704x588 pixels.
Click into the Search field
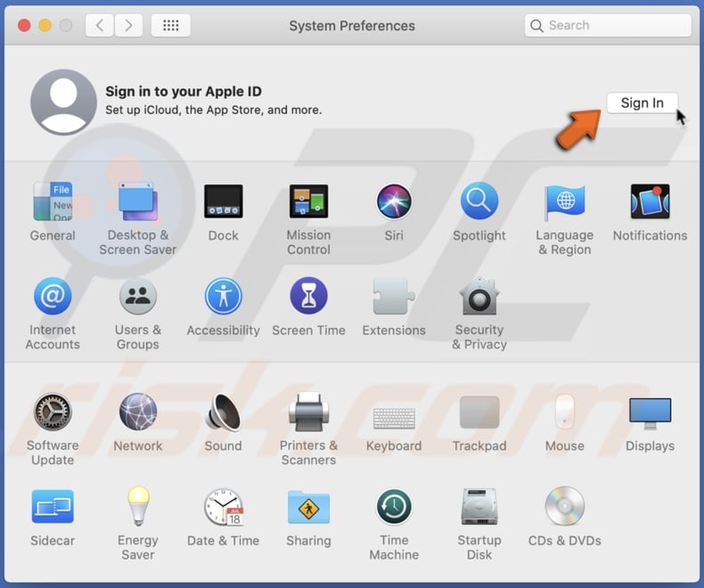(x=608, y=25)
